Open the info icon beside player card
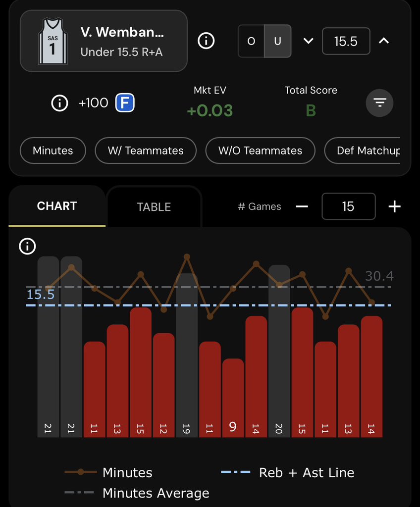The height and width of the screenshot is (507, 420). click(x=206, y=41)
